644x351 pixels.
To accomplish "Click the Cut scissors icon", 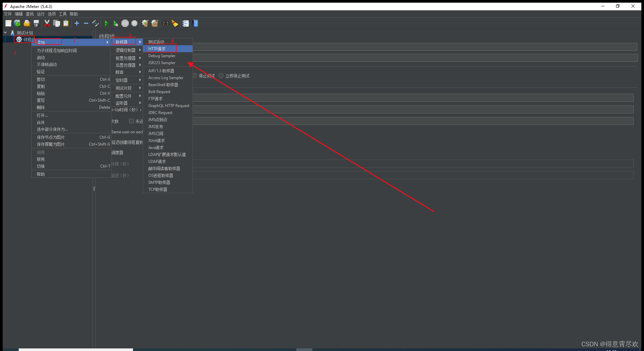I will (x=47, y=23).
